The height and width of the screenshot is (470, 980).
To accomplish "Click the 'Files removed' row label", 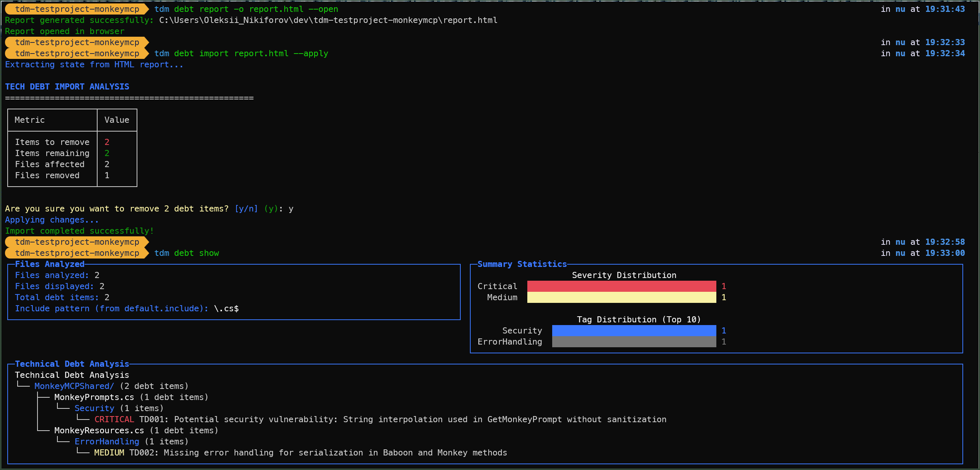I will pos(47,176).
